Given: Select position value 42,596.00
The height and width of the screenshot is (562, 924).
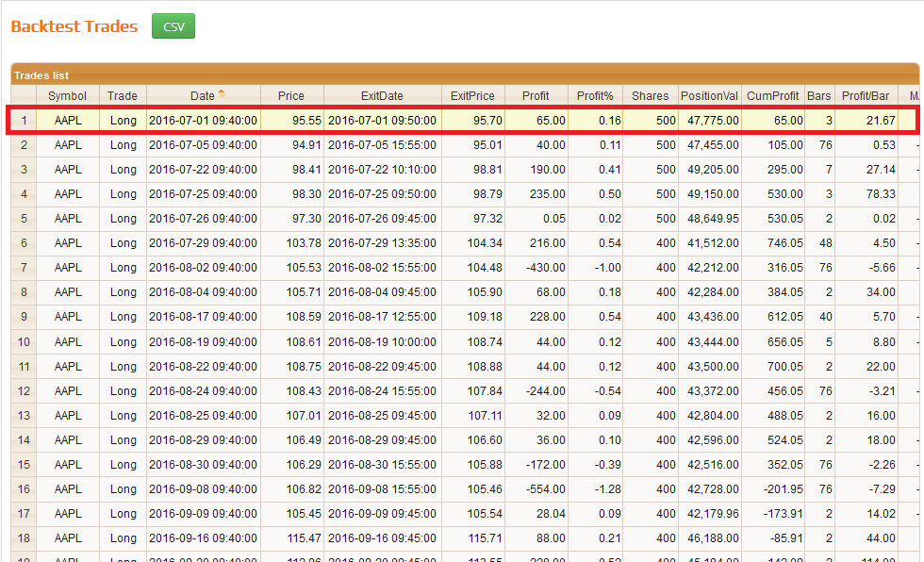Looking at the screenshot, I should (x=713, y=440).
